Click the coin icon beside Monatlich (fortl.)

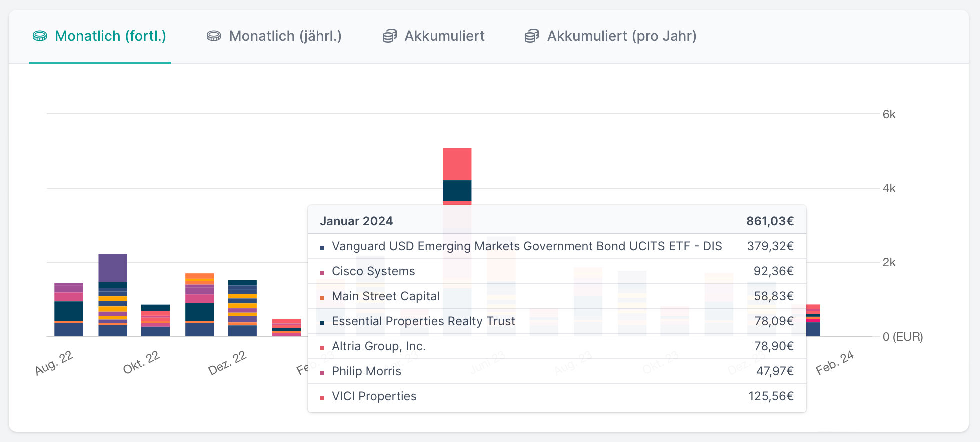coord(40,36)
